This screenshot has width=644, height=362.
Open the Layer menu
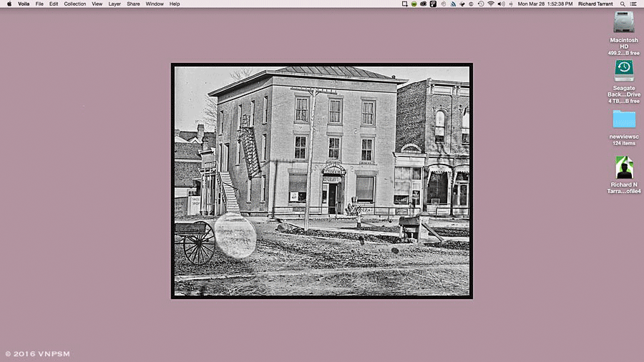114,4
